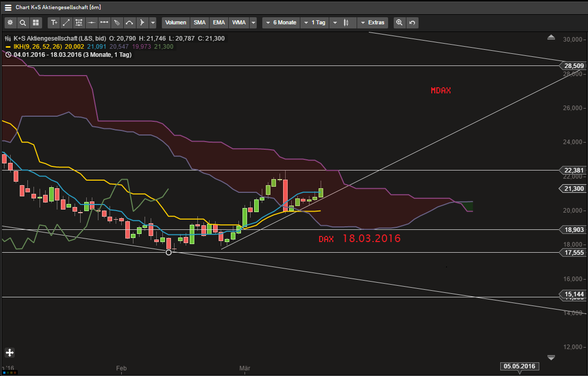Screen dimensions: 588x376
Task: Click the search magnifier icon
Action: tap(23, 22)
